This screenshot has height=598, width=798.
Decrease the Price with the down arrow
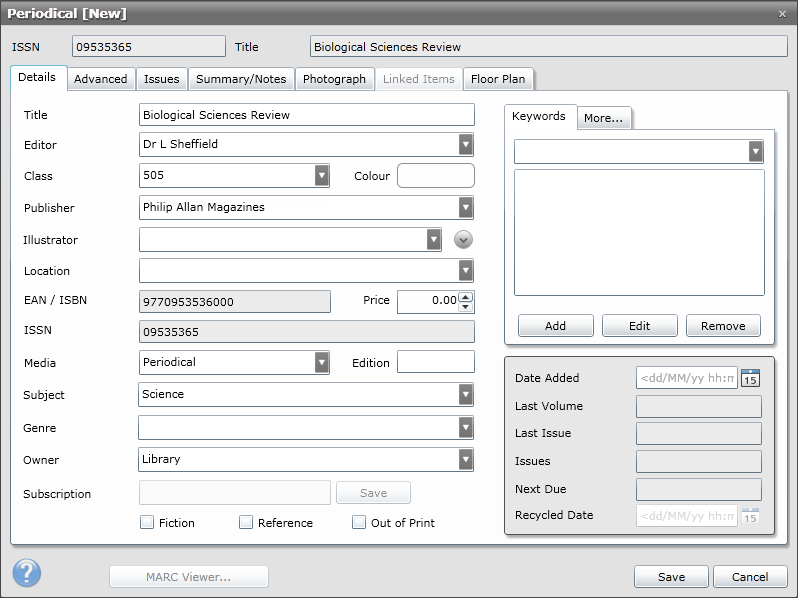coord(465,307)
